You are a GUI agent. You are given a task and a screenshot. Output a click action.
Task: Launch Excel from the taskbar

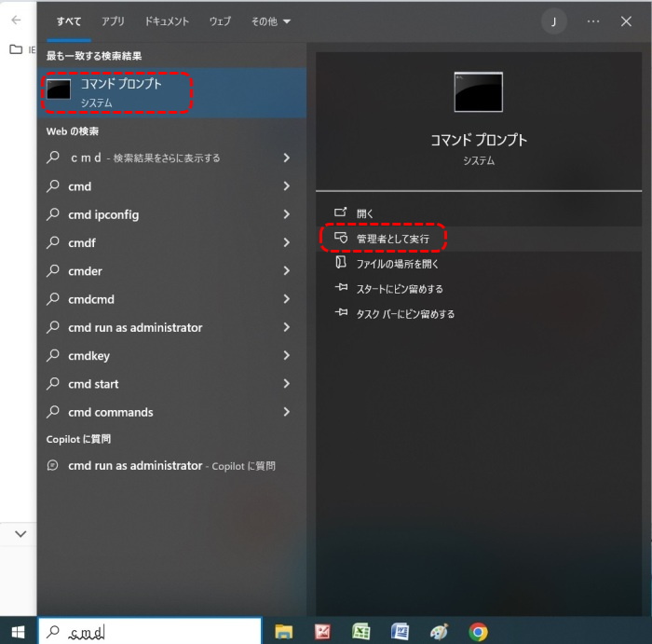click(361, 631)
